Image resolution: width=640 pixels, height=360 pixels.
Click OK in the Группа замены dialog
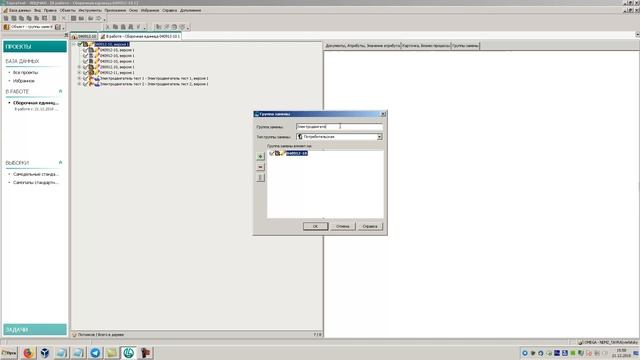[x=315, y=226]
